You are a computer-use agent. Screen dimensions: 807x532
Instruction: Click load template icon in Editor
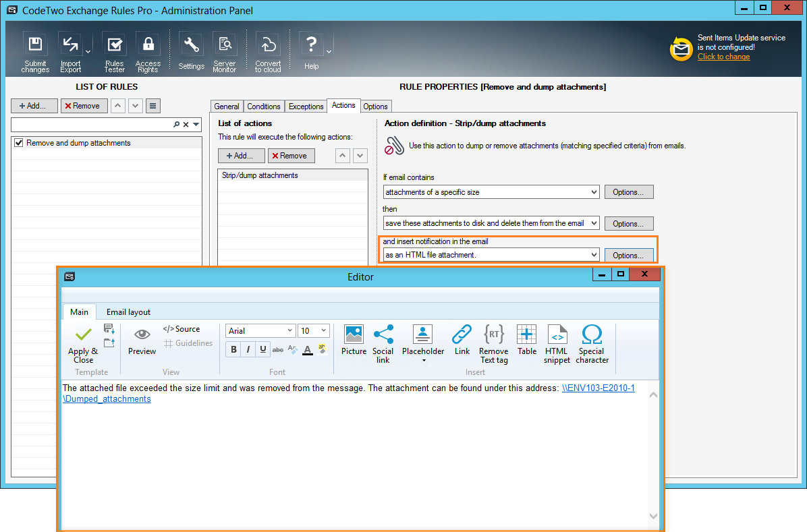[x=109, y=343]
